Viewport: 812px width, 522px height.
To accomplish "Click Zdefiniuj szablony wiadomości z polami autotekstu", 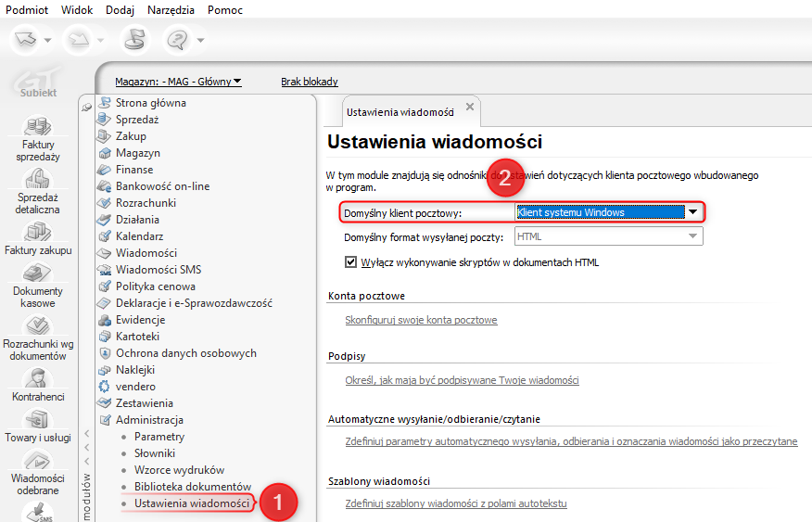I will (455, 503).
